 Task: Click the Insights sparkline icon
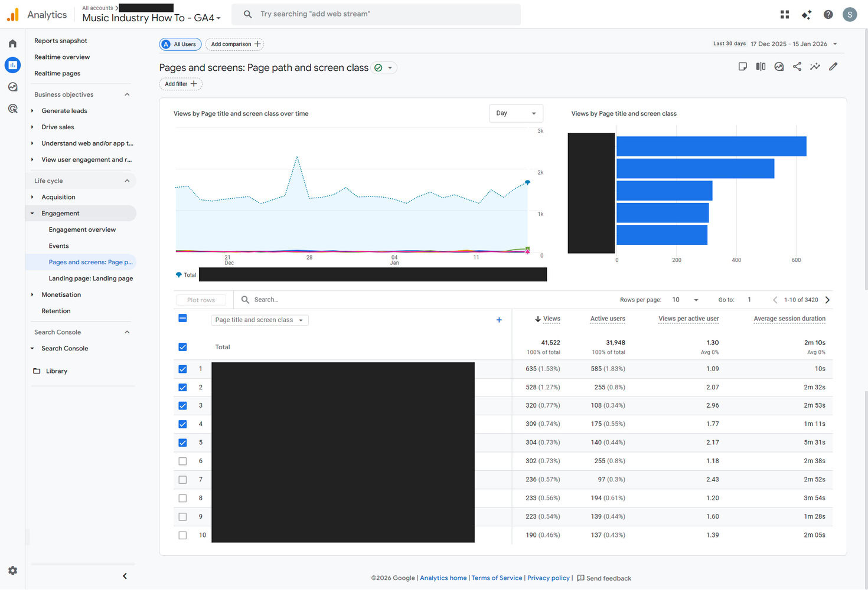(815, 67)
